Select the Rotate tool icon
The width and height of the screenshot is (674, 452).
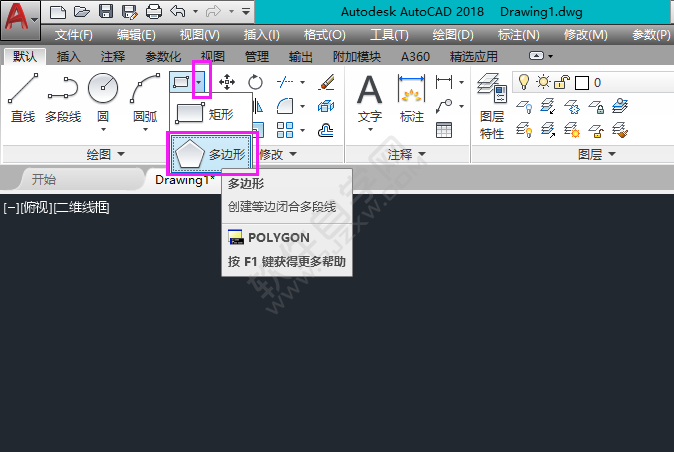point(255,82)
